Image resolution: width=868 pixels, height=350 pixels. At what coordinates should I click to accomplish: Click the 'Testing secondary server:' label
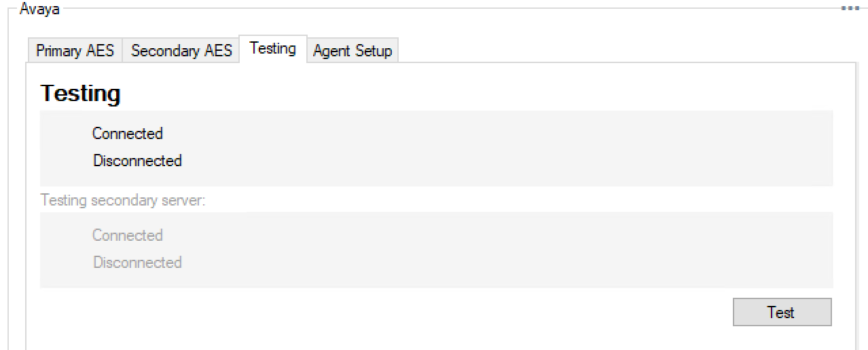tap(123, 201)
